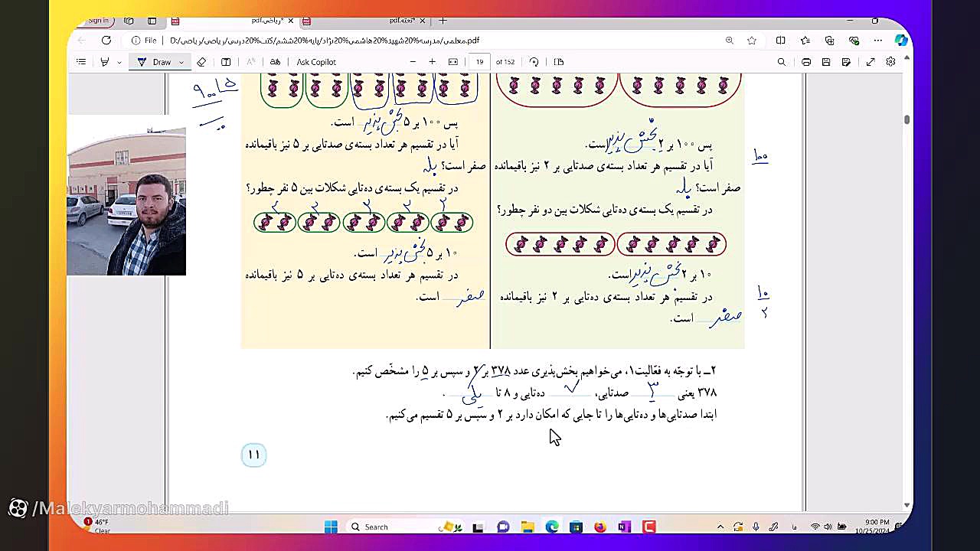Select the Erase tool

pos(201,62)
